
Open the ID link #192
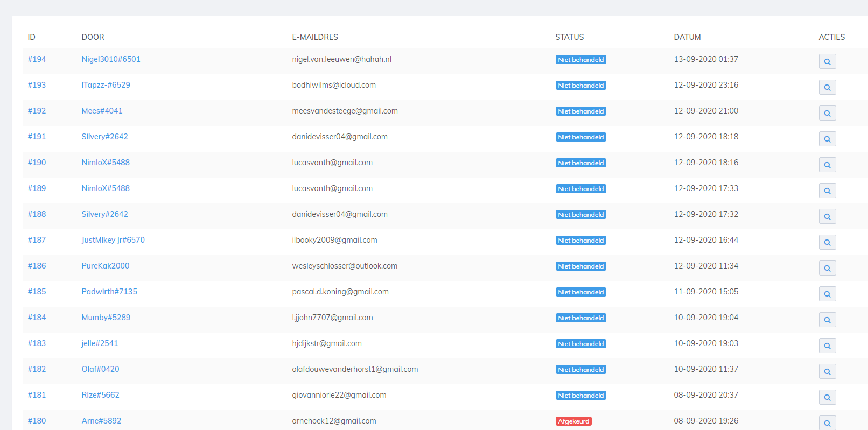pos(37,111)
